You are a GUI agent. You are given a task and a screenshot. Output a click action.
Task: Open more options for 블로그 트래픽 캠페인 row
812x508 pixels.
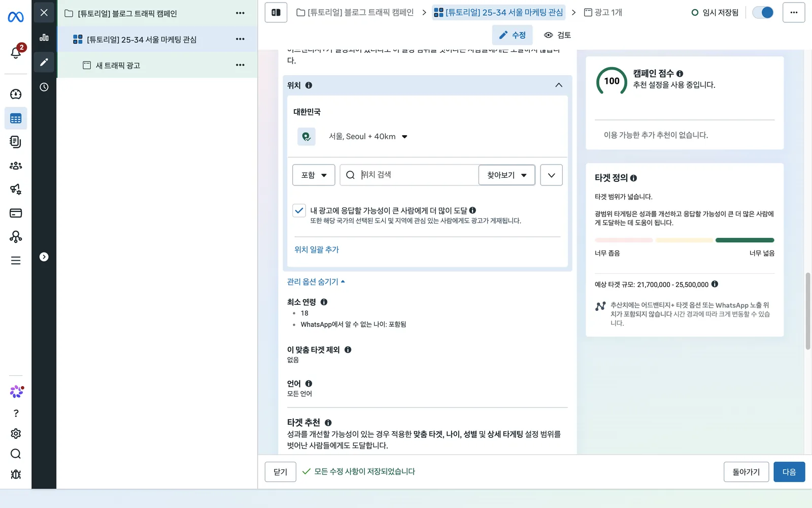240,13
